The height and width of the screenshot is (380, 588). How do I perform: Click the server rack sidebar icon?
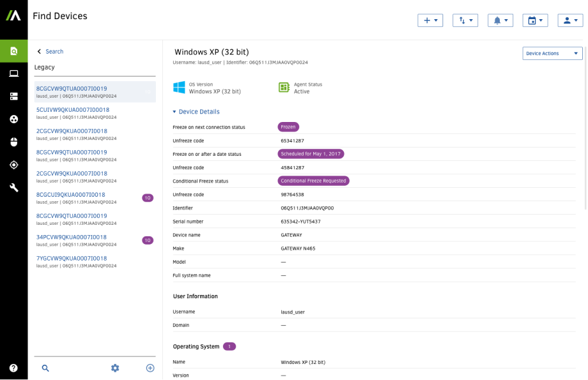coord(13,96)
